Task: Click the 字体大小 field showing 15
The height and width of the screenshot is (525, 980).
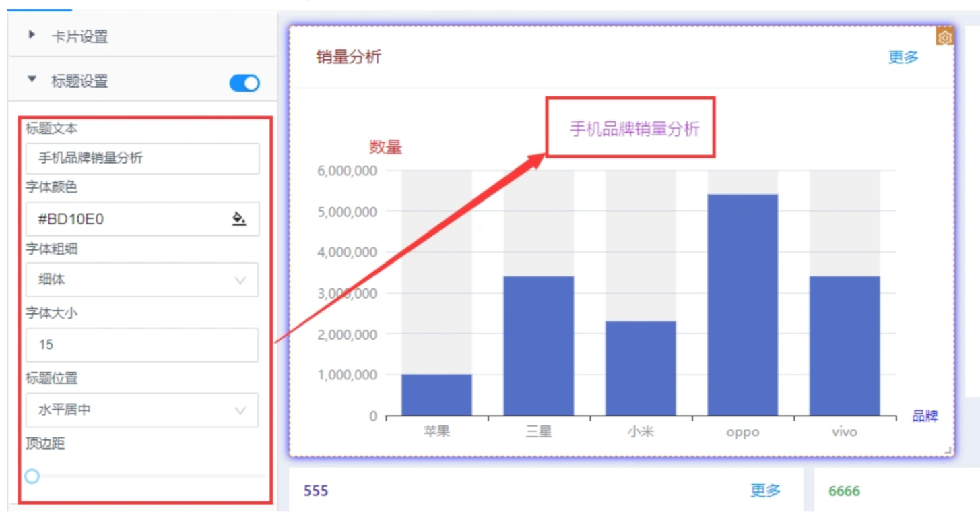Action: click(x=142, y=344)
